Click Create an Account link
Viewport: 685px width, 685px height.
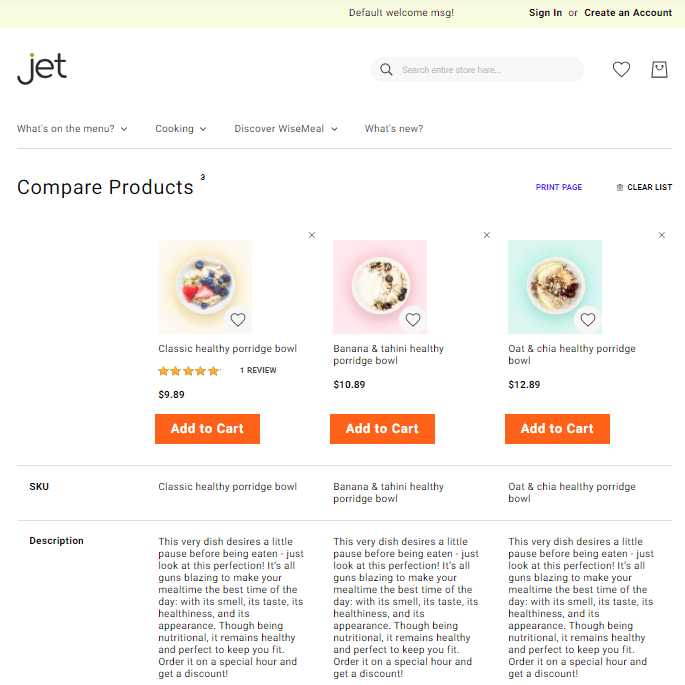coord(628,13)
